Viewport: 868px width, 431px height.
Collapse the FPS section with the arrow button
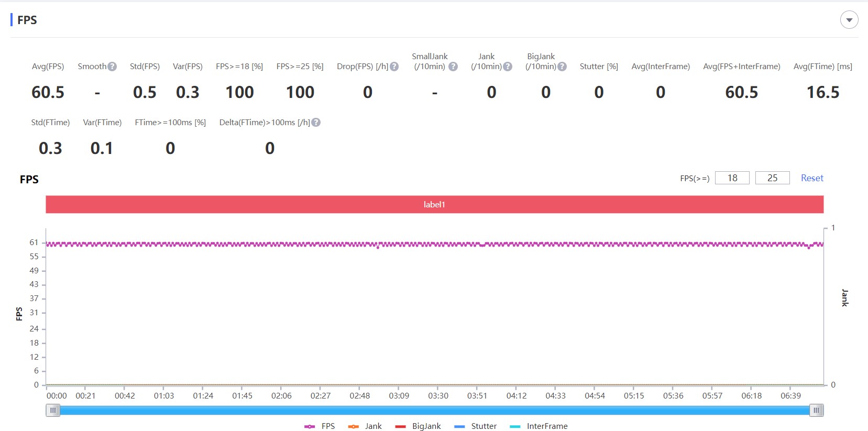click(x=849, y=20)
